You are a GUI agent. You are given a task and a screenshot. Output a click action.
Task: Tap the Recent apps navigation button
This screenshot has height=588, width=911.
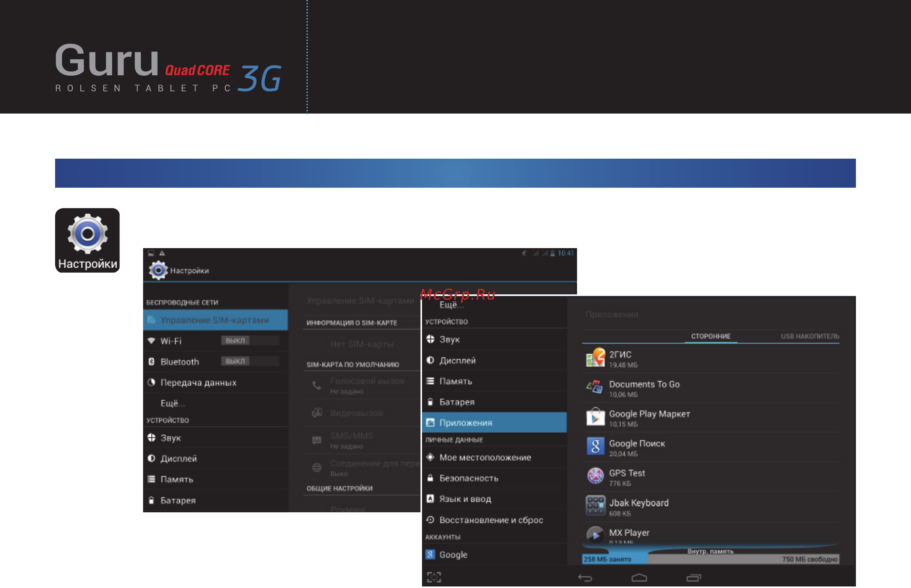(x=693, y=578)
